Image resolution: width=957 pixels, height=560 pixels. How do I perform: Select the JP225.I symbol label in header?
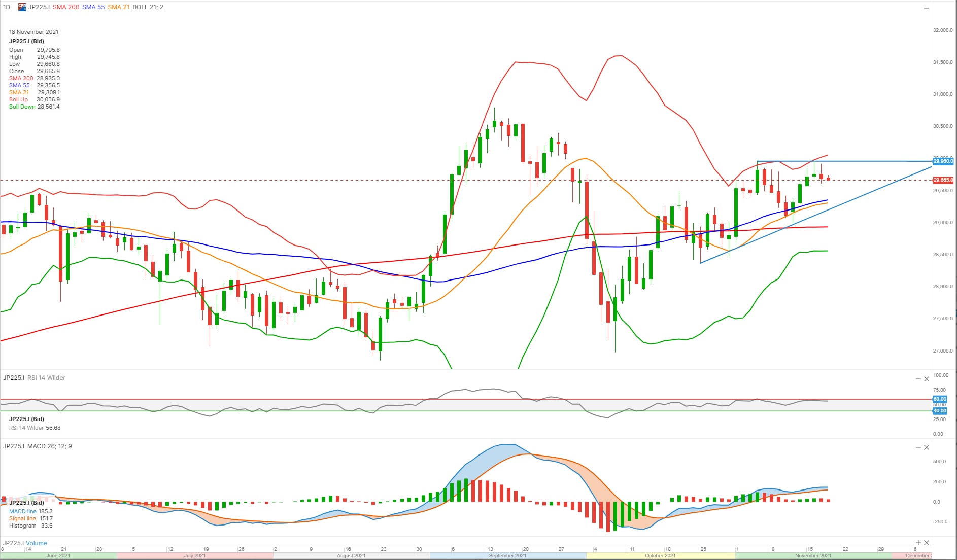(x=39, y=7)
